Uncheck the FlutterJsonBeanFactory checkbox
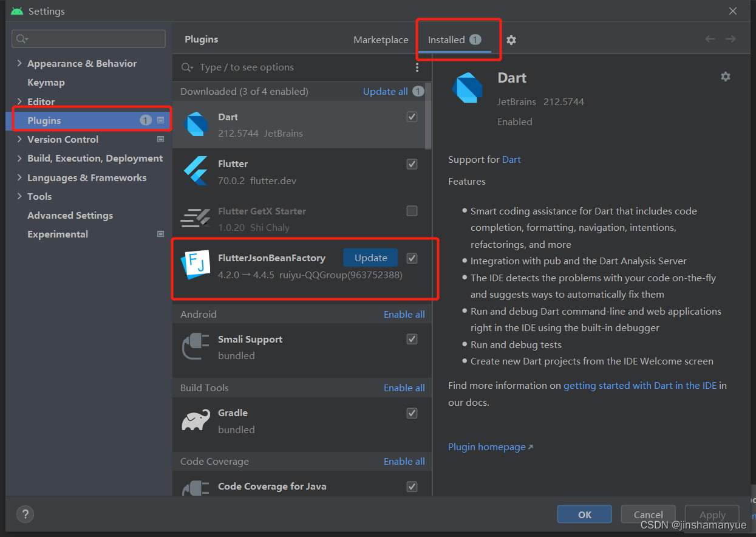This screenshot has height=537, width=756. click(412, 258)
